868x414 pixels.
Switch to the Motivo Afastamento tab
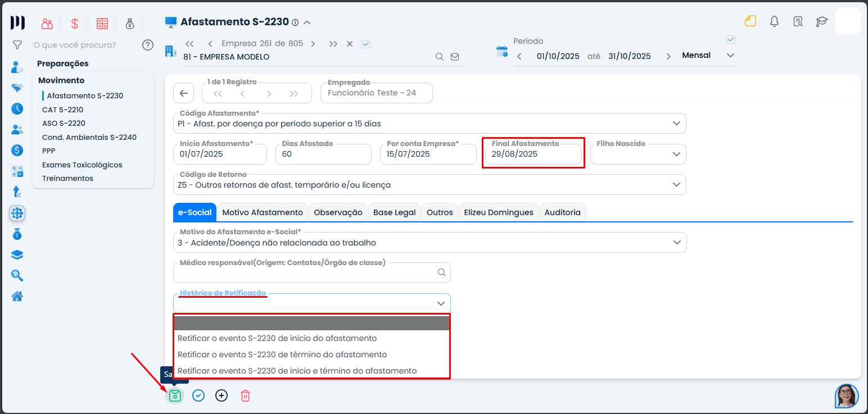[263, 212]
